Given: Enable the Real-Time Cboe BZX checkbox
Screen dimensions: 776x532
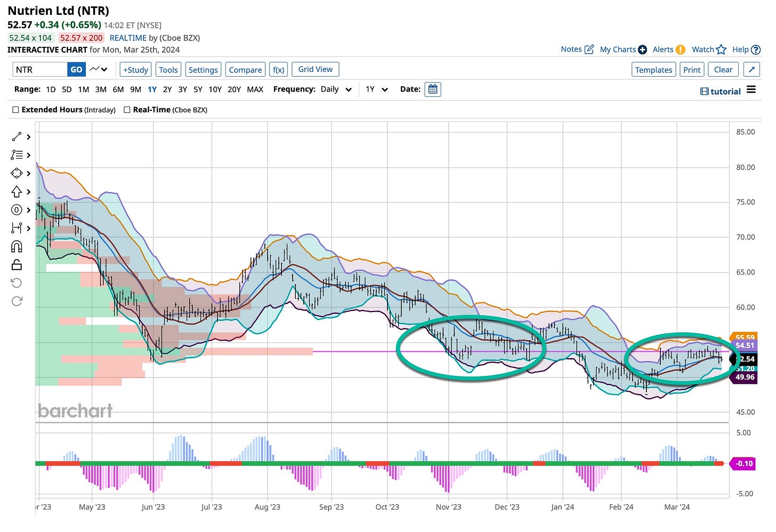Looking at the screenshot, I should coord(127,110).
